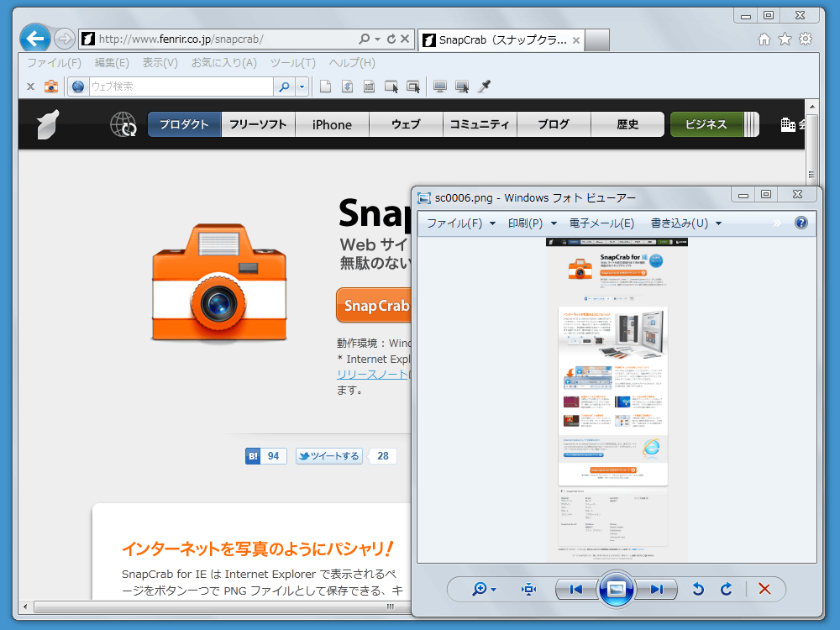Screen dimensions: 840x630
Task: Click the Hatena B! bookmark button
Action: pyautogui.click(x=253, y=456)
